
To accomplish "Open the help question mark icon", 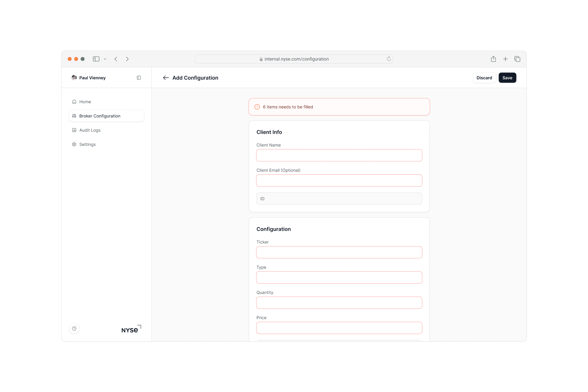I will (74, 328).
